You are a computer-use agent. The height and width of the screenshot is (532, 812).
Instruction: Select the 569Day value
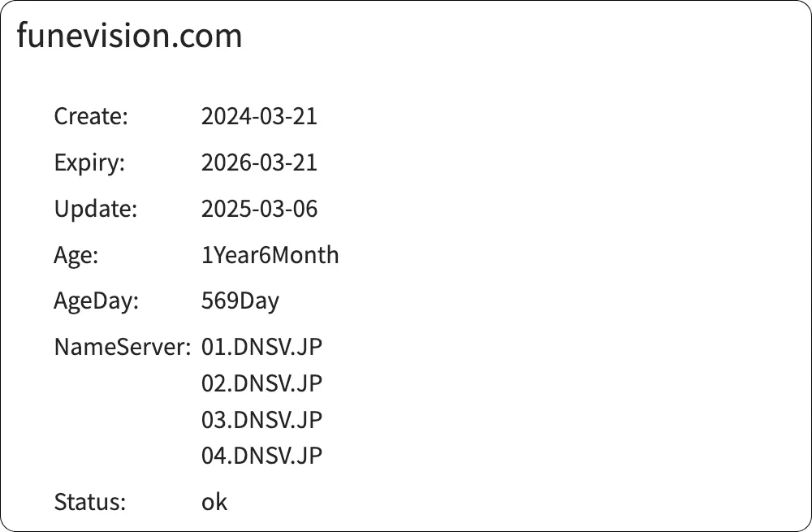240,301
